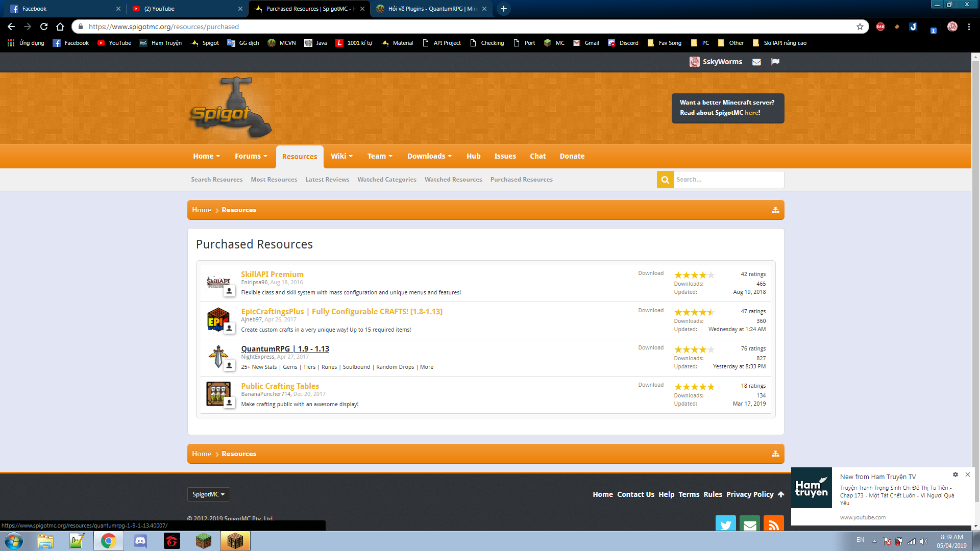Open notification settings gear icon
This screenshot has width=980, height=551.
(x=955, y=474)
